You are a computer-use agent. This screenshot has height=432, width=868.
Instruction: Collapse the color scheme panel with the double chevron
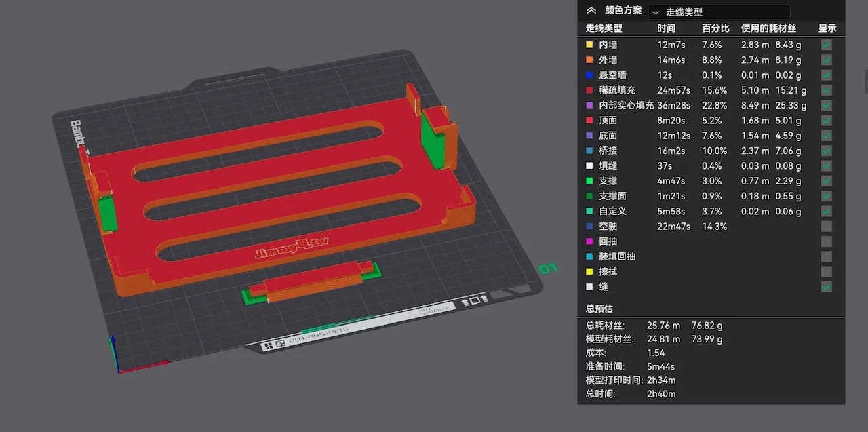[x=591, y=11]
